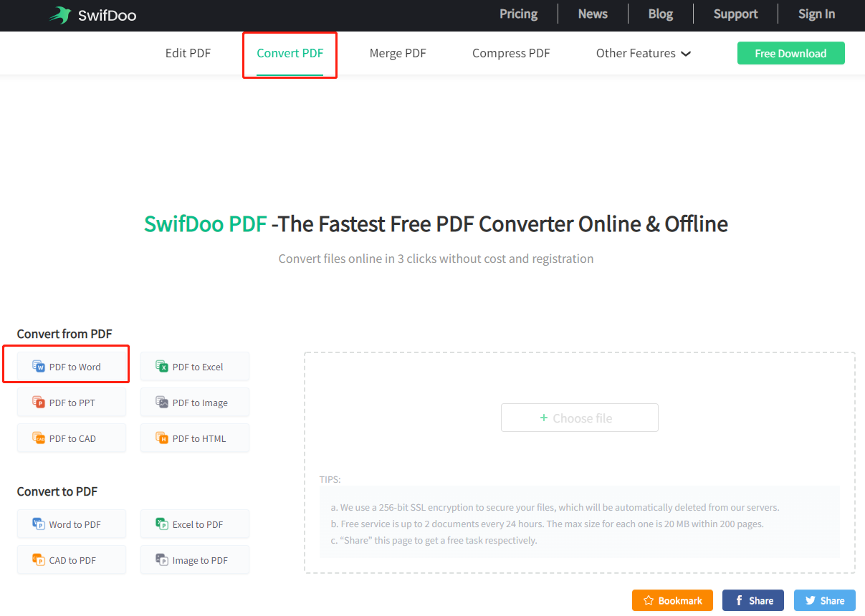Switch to the Merge PDF tab
The width and height of the screenshot is (865, 616).
[x=398, y=53]
